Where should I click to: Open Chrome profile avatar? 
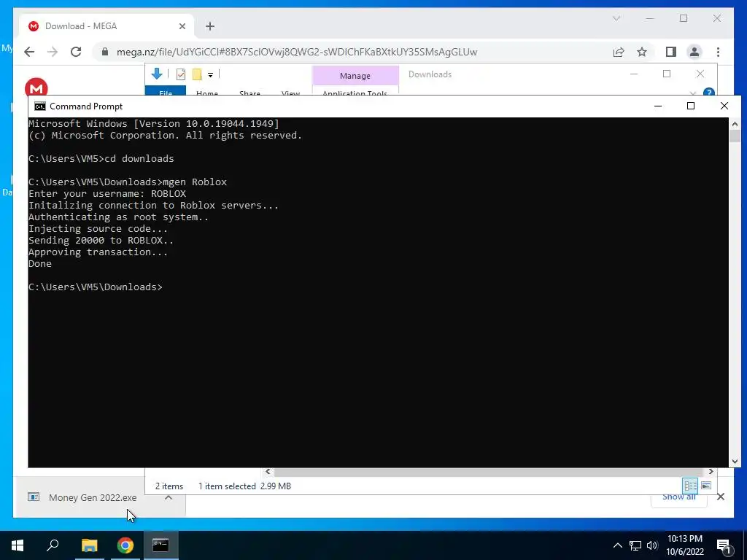pos(694,52)
